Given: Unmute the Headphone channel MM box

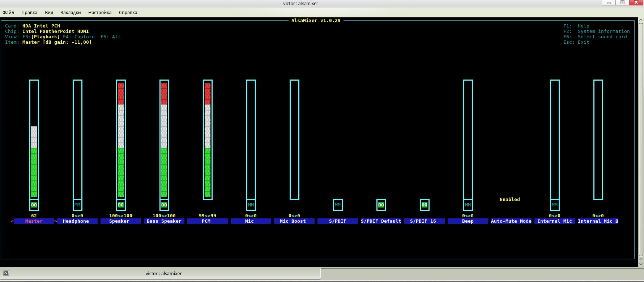Looking at the screenshot, I should tap(77, 205).
